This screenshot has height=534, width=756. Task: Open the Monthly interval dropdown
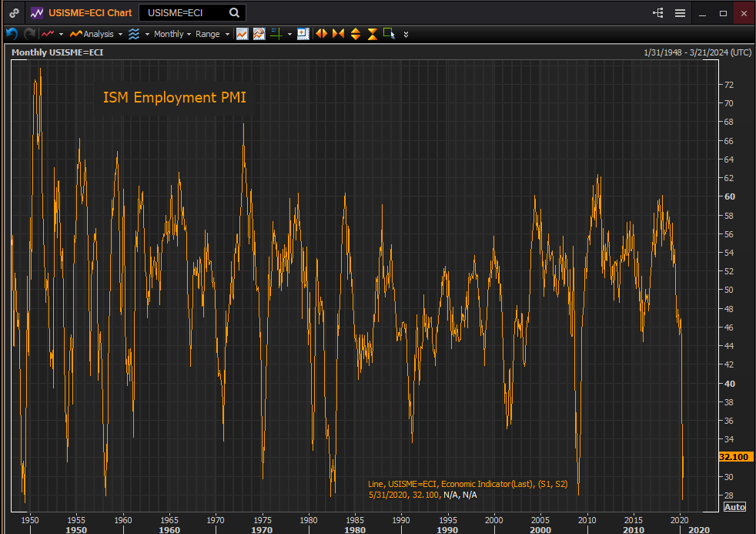[172, 34]
